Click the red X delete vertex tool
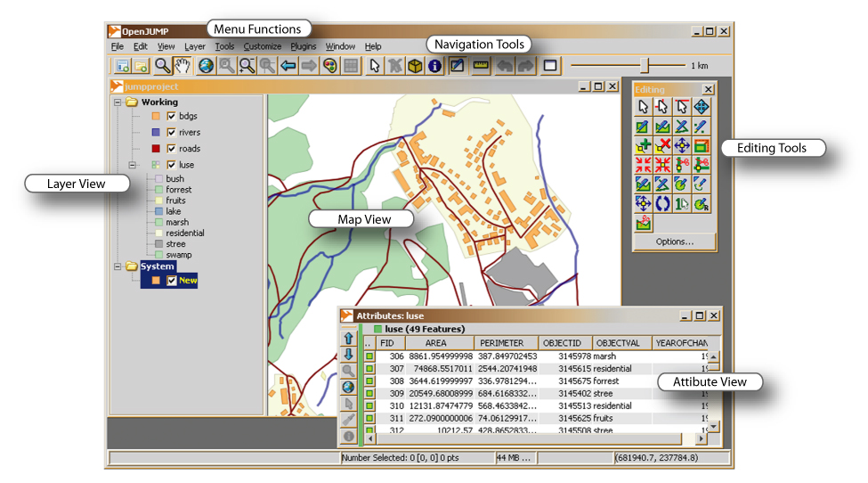The height and width of the screenshot is (483, 868). pos(661,145)
